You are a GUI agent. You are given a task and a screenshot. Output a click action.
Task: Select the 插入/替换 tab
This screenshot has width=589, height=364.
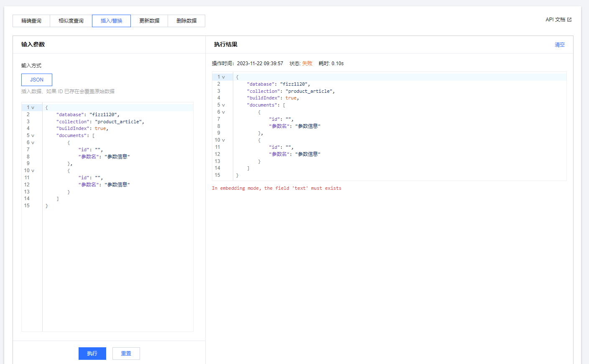click(x=112, y=21)
